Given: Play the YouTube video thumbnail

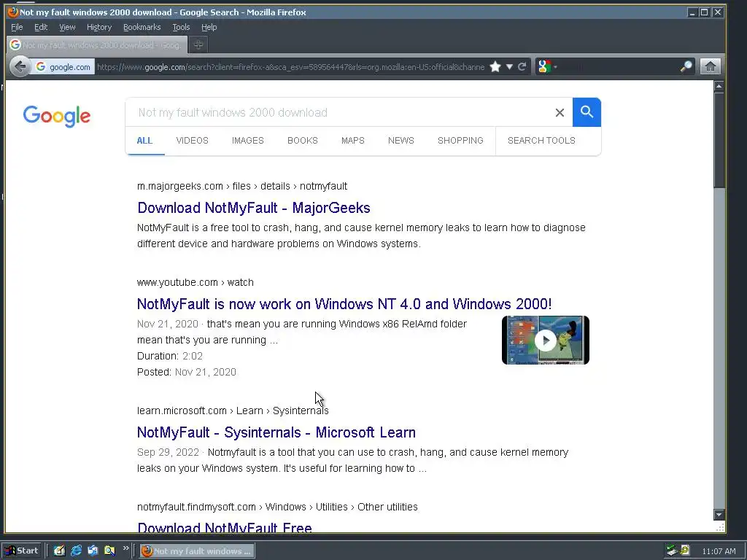Looking at the screenshot, I should 546,340.
